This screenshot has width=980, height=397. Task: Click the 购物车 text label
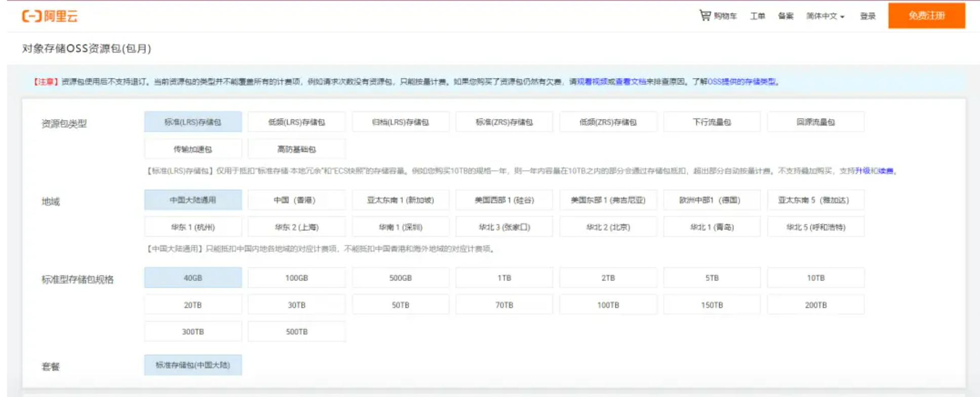pos(725,16)
